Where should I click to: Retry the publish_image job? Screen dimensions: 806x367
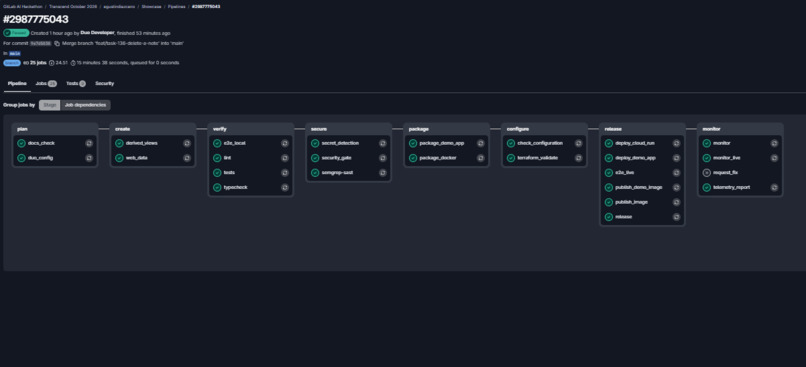coord(676,202)
